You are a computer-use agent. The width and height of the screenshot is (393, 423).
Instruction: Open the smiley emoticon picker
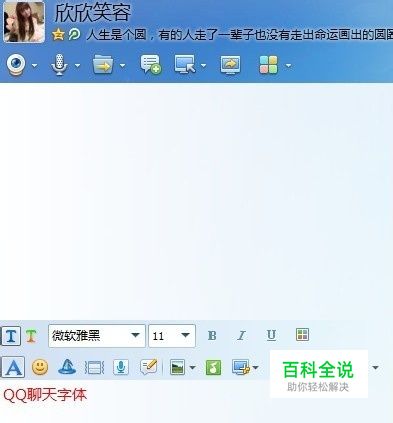coord(40,367)
